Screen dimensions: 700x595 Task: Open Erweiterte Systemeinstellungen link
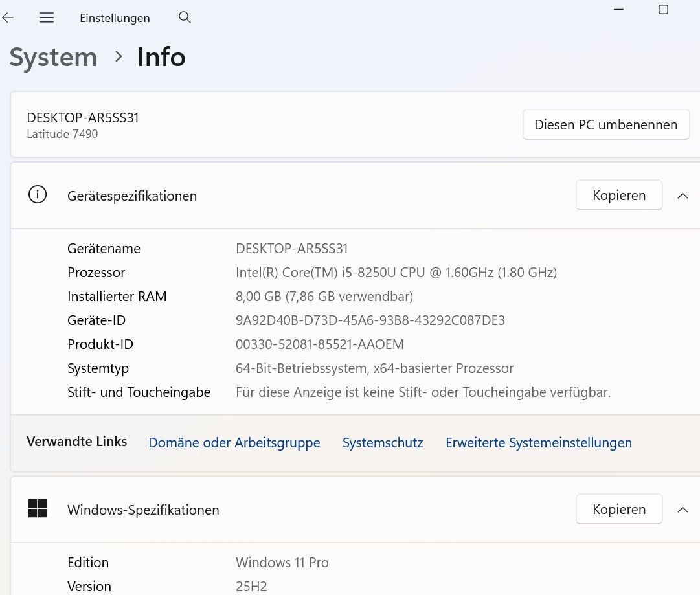point(538,443)
